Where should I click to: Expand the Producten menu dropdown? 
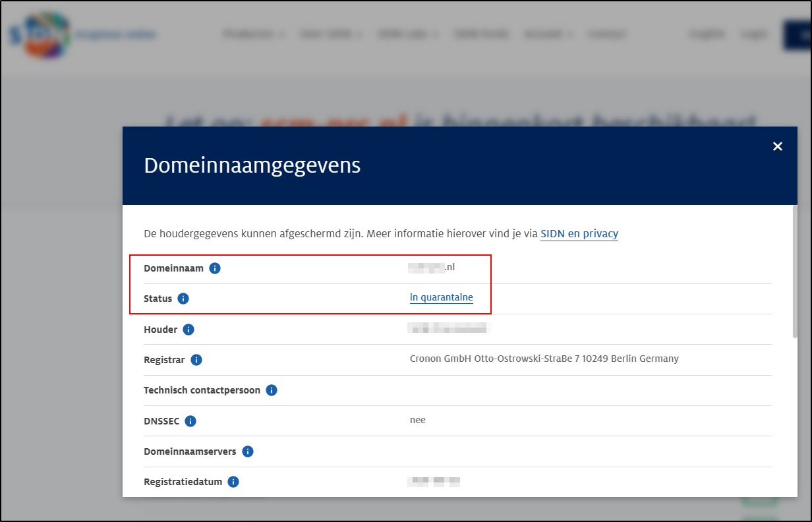(254, 34)
